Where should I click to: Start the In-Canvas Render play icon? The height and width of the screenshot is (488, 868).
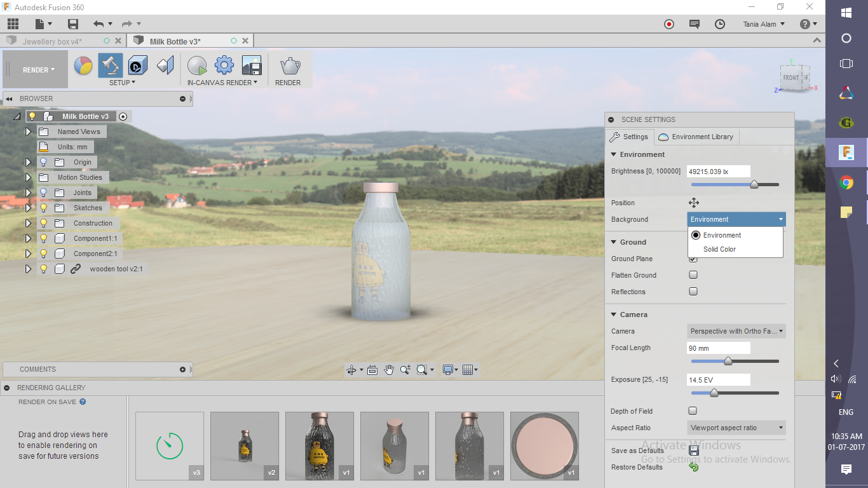(197, 65)
